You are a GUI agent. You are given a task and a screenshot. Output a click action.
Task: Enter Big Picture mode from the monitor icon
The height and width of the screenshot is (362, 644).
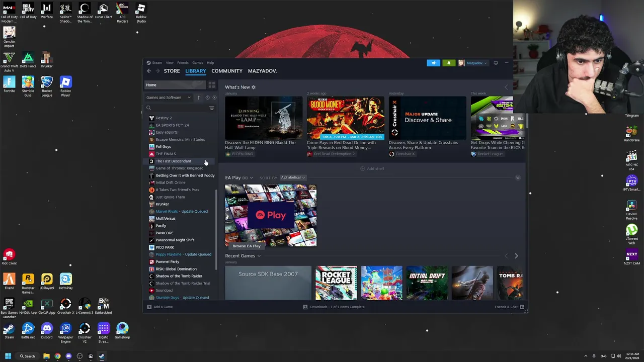[x=496, y=63]
